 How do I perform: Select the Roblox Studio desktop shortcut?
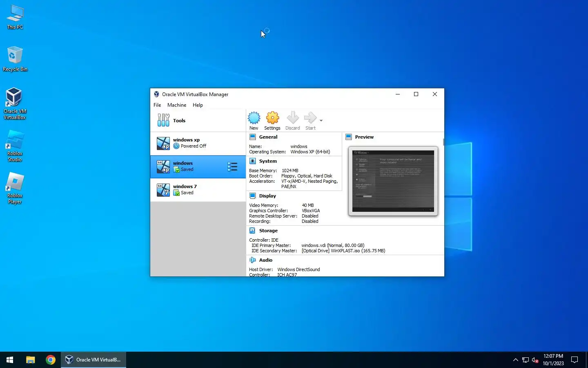15,146
